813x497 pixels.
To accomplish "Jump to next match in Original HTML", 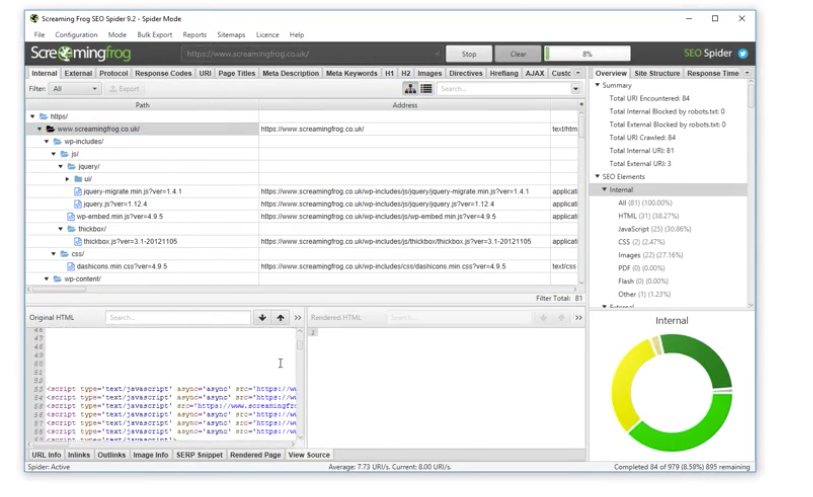I will [262, 318].
